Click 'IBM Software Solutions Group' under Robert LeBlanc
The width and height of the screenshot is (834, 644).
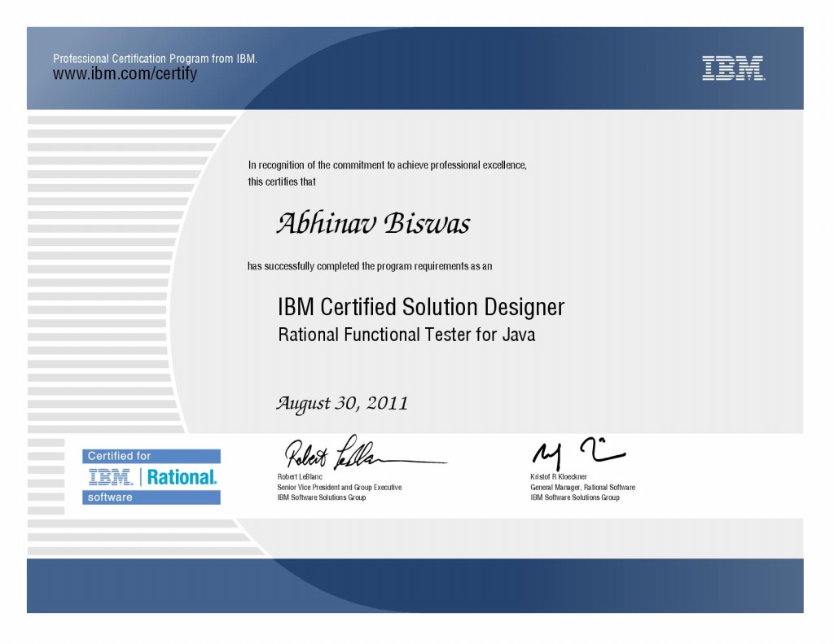point(321,497)
